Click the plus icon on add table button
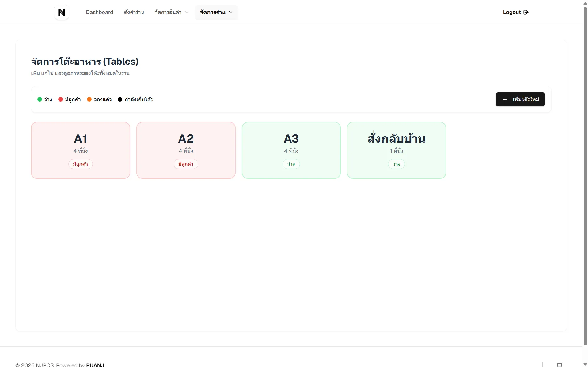Viewport: 588px width, 367px height. pos(505,99)
